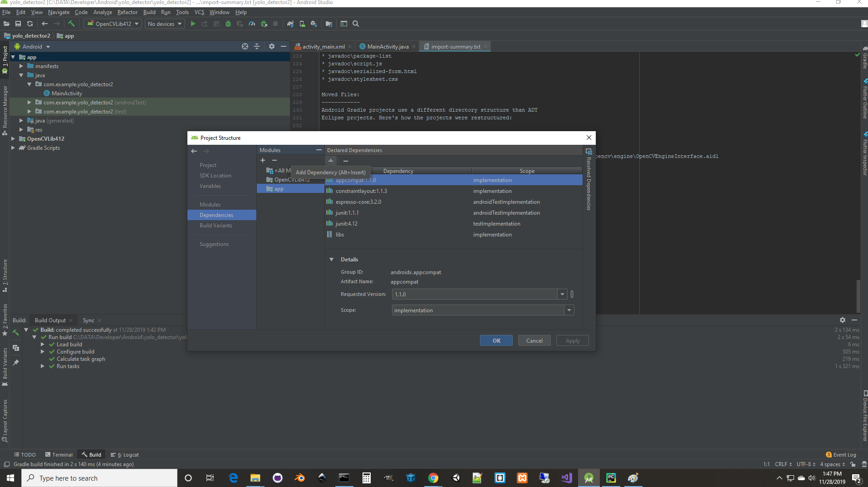Viewport: 868px width, 487px height.
Task: Click the Event Log status bar button
Action: click(x=841, y=455)
